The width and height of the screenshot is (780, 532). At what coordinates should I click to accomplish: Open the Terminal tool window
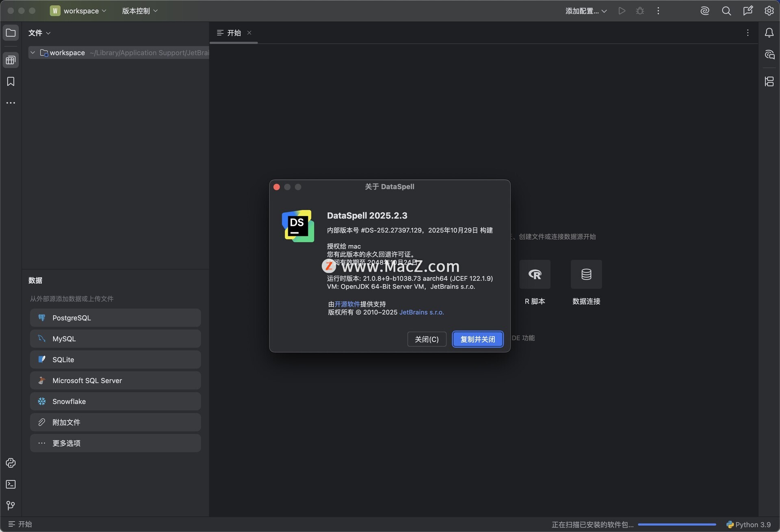click(11, 484)
